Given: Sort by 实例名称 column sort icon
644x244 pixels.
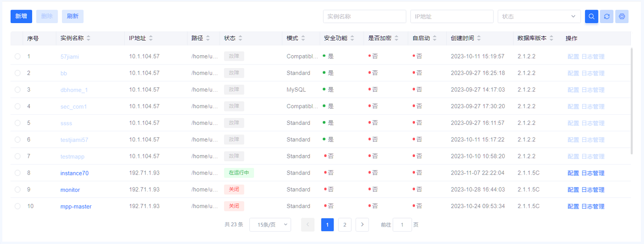Looking at the screenshot, I should pyautogui.click(x=88, y=38).
